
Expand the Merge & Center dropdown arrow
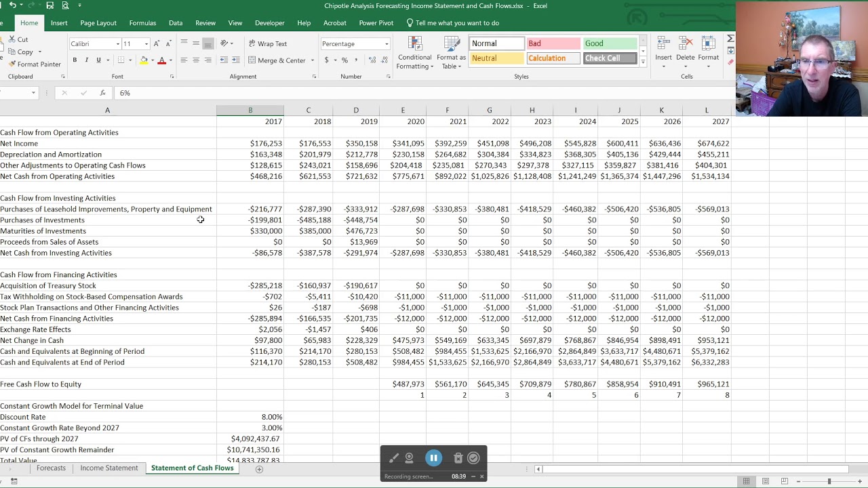[313, 60]
